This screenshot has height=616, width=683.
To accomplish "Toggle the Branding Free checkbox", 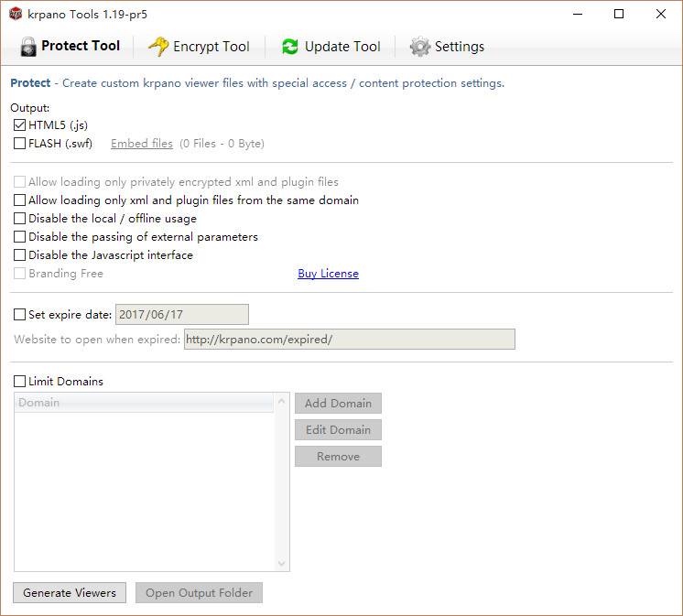I will click(19, 274).
